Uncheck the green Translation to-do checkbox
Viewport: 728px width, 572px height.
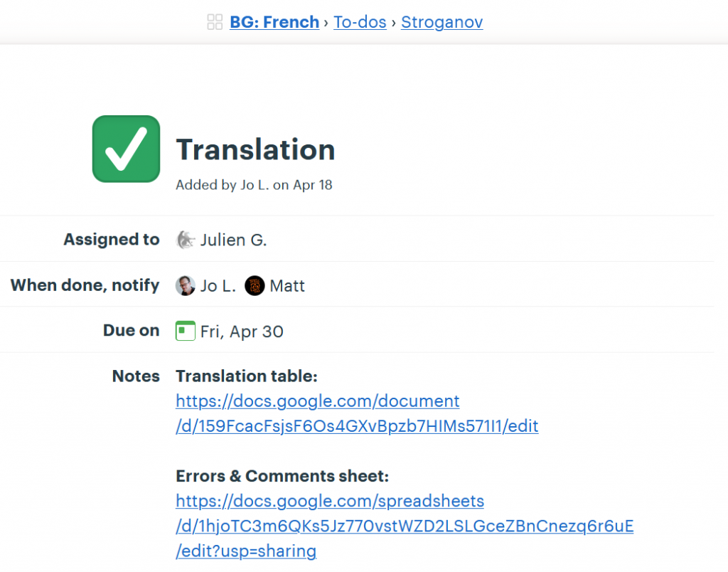pyautogui.click(x=127, y=149)
